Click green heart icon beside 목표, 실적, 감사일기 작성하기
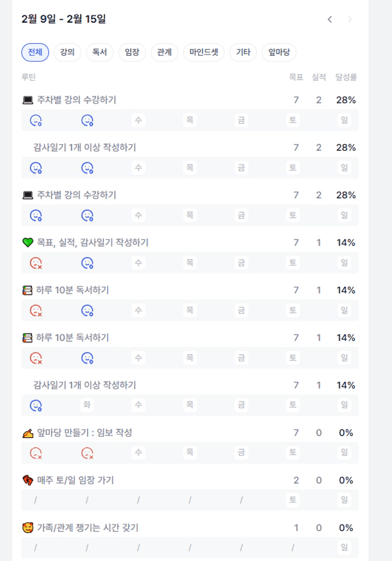This screenshot has height=561, width=392. (x=28, y=243)
